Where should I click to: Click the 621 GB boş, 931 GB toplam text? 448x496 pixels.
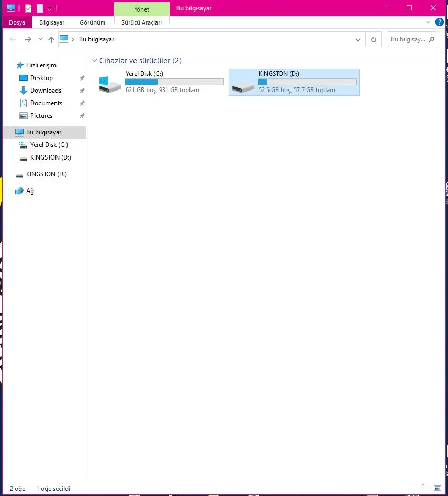click(x=162, y=90)
